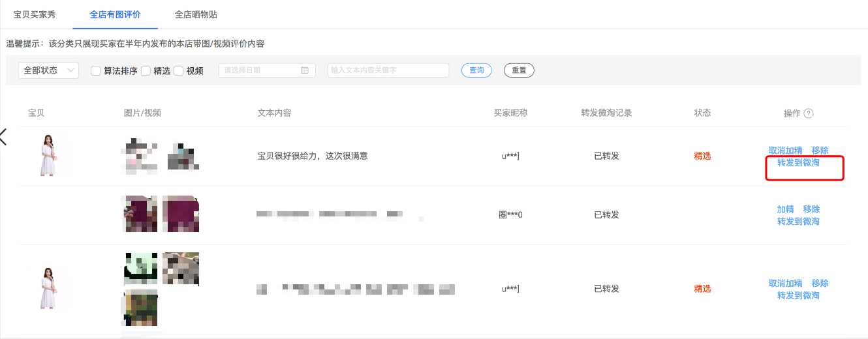Click buyer nickname 圈***0
Screen dimensions: 868x339
tap(510, 214)
